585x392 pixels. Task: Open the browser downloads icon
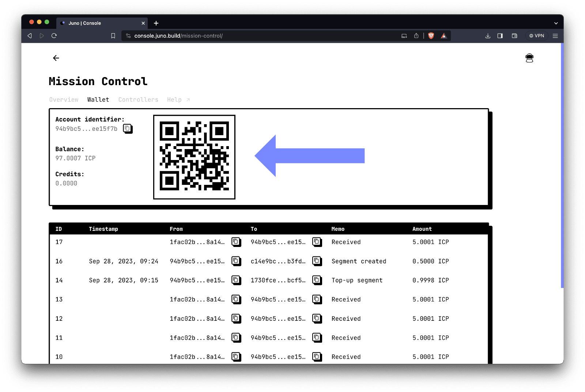[488, 36]
